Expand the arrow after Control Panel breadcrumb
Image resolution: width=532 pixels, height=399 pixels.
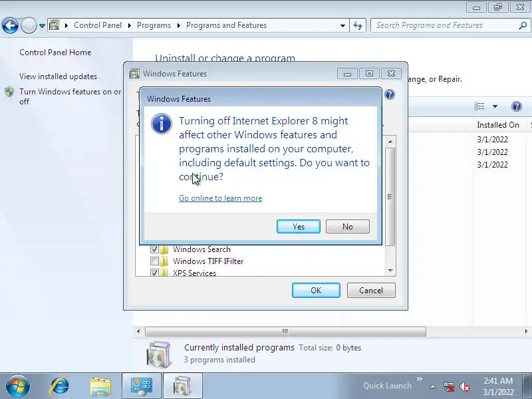pyautogui.click(x=129, y=25)
